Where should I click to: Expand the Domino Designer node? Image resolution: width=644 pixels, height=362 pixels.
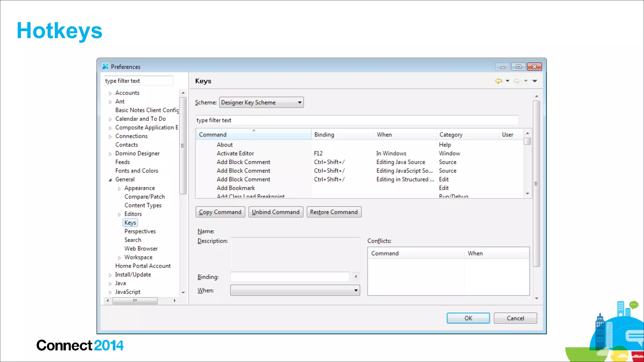110,154
